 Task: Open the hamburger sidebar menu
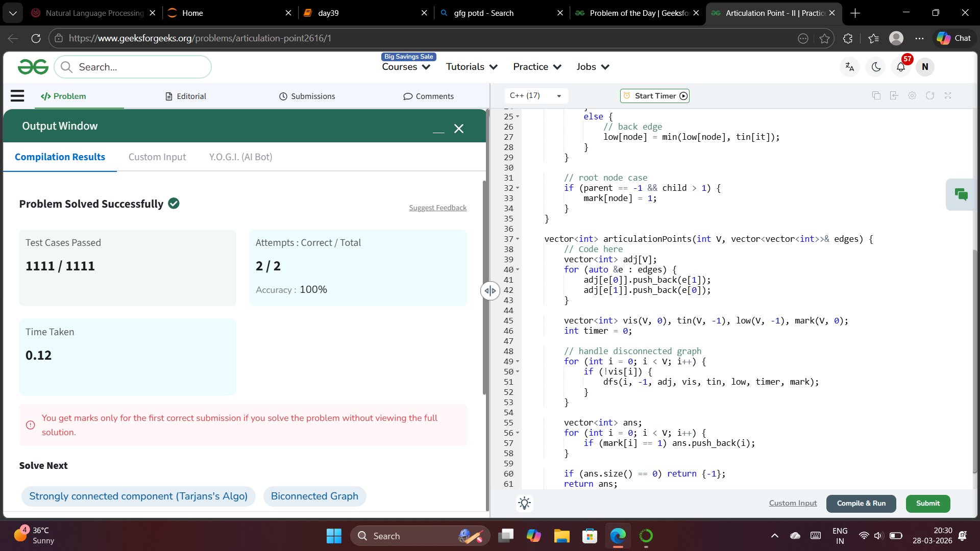pyautogui.click(x=17, y=96)
